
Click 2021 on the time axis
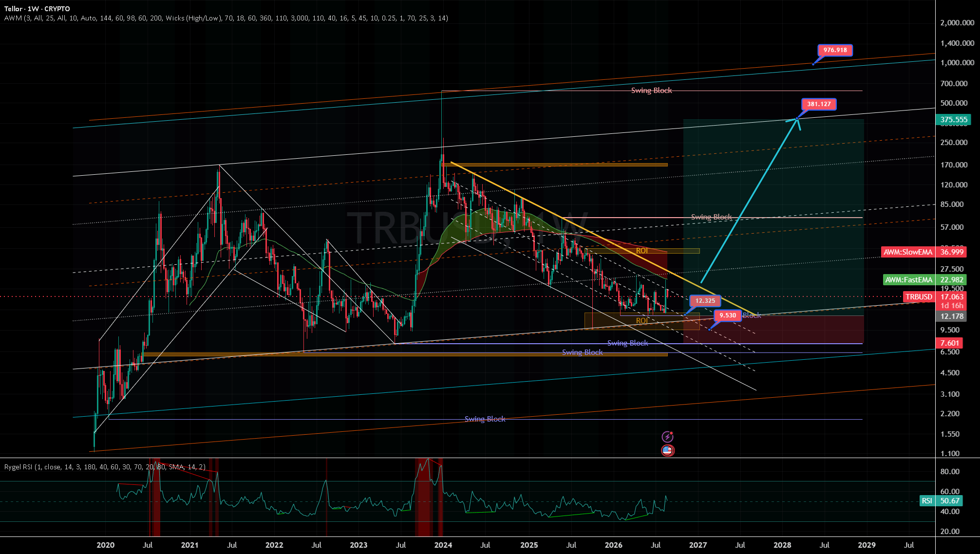coord(189,545)
